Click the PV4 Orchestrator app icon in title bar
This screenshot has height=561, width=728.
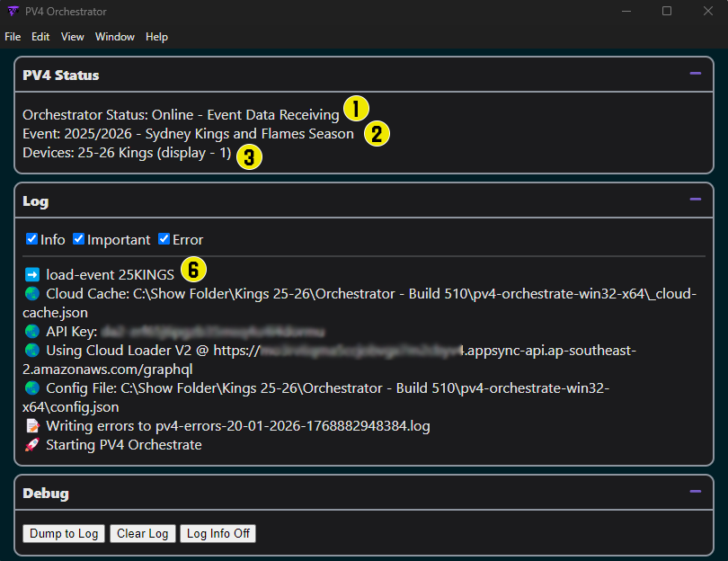coord(13,11)
